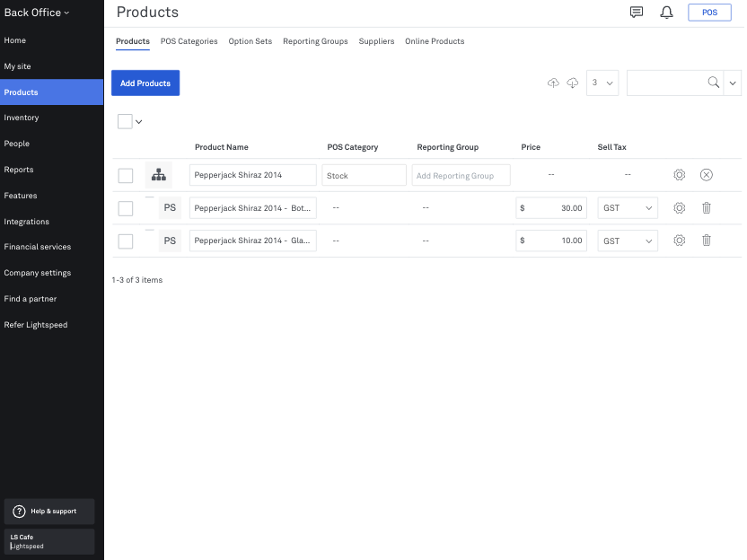The width and height of the screenshot is (747, 560).
Task: Tick checkbox for the Glass variant row
Action: [126, 241]
